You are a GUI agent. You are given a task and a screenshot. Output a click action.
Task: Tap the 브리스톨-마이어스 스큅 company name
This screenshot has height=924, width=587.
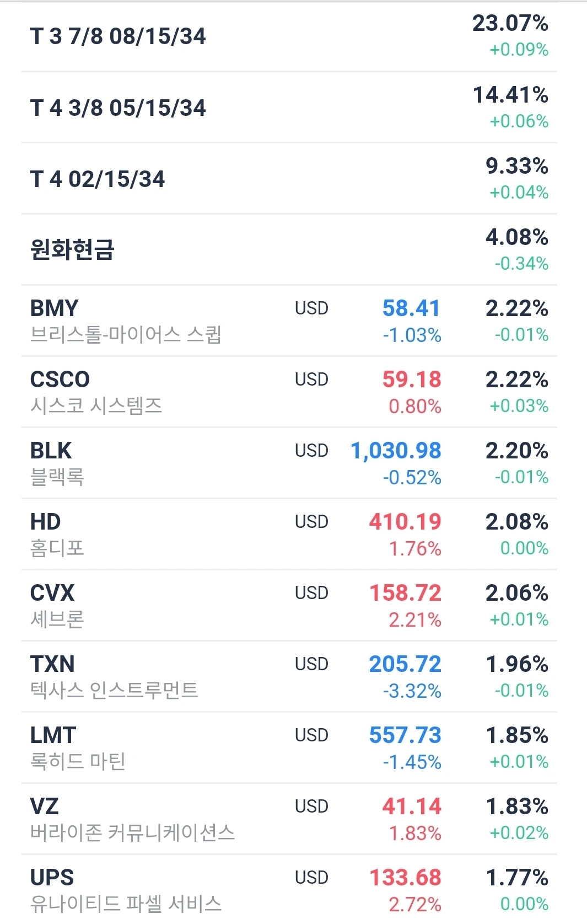(x=126, y=334)
